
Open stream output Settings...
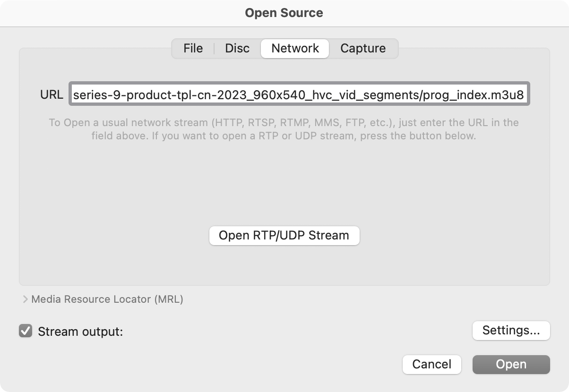click(511, 331)
